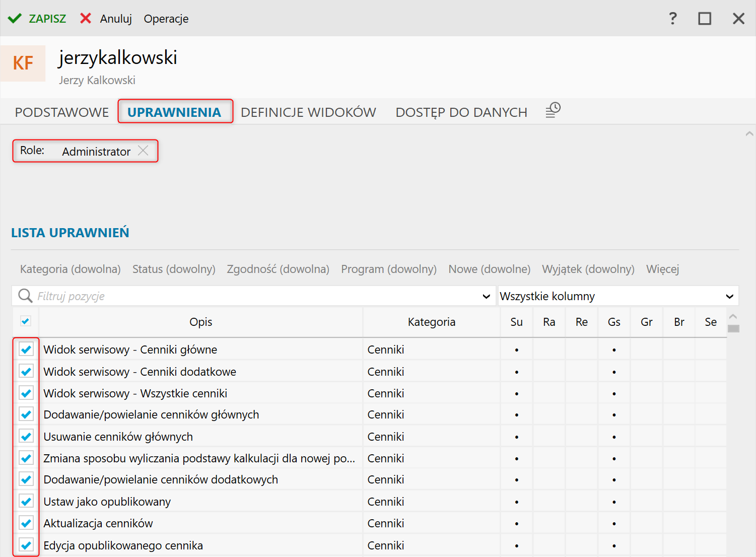Image resolution: width=756 pixels, height=557 pixels.
Task: Click the search magnifier icon
Action: pos(25,296)
